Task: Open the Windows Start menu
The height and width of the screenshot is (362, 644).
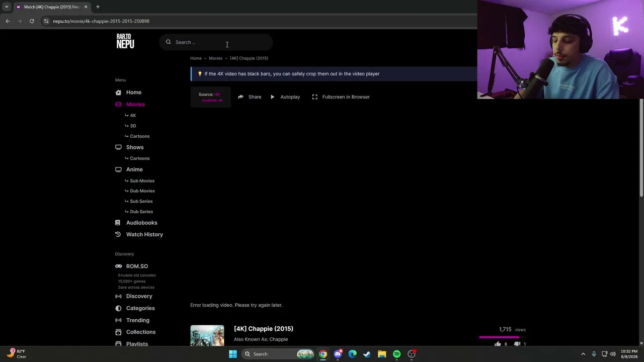Action: [233, 354]
